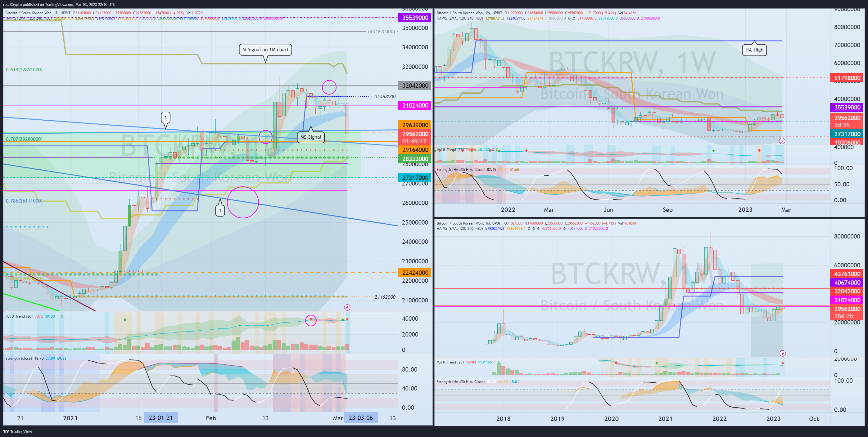Click the 0.618(32851000) Fibonacci level label
Viewport: 868px width, 437px height.
[24, 70]
